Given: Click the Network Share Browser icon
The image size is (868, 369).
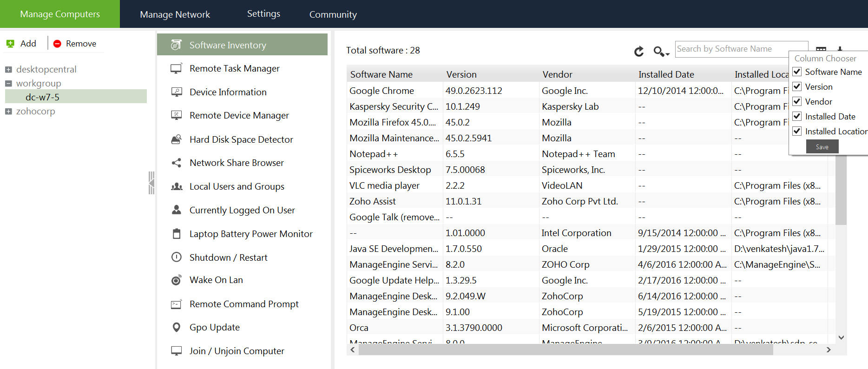Looking at the screenshot, I should tap(176, 163).
